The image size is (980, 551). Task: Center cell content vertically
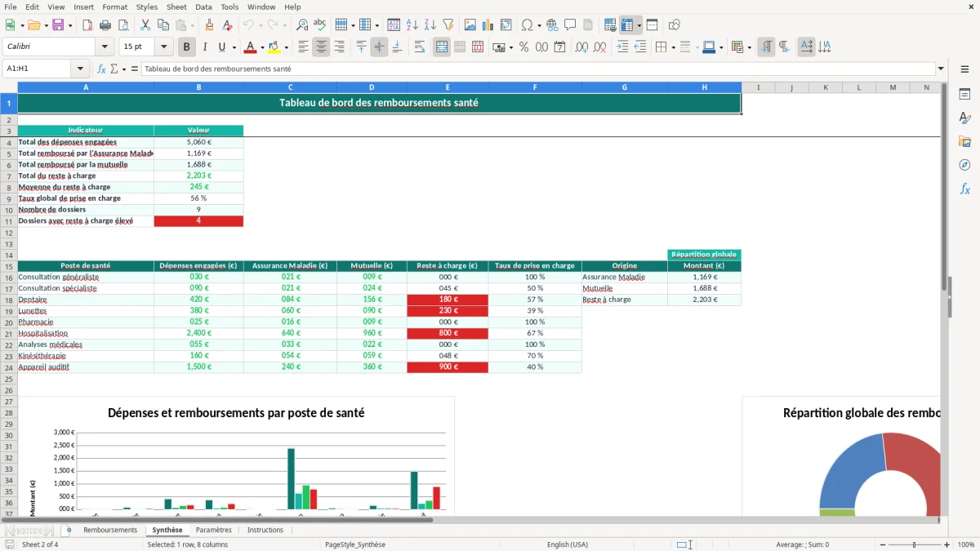pyautogui.click(x=379, y=47)
